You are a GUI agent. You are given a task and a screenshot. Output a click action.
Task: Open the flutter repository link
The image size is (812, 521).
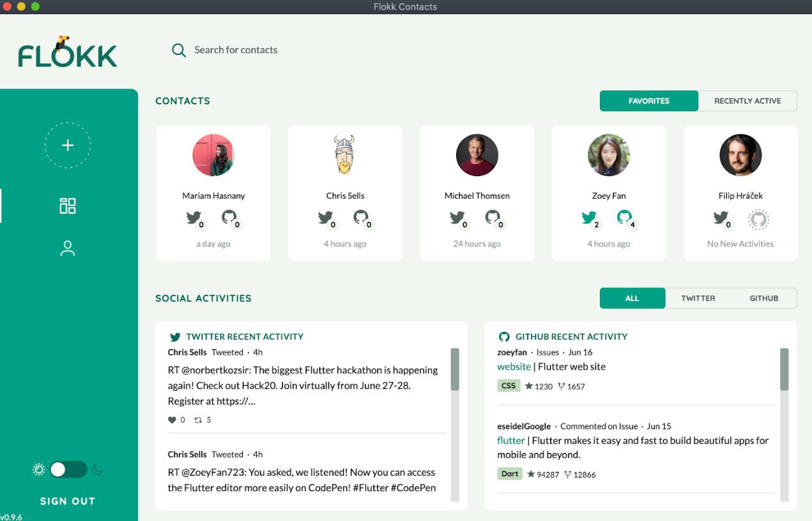(x=511, y=441)
